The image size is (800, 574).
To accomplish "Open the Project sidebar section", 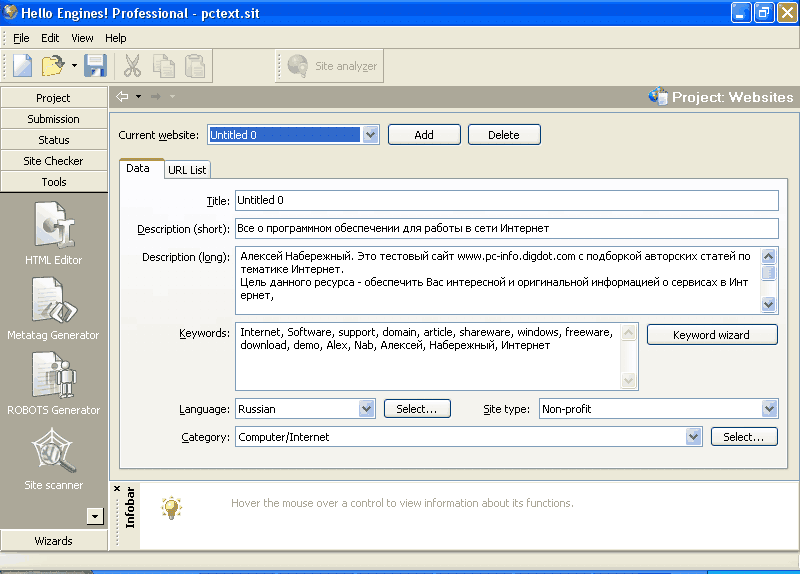I will point(54,98).
